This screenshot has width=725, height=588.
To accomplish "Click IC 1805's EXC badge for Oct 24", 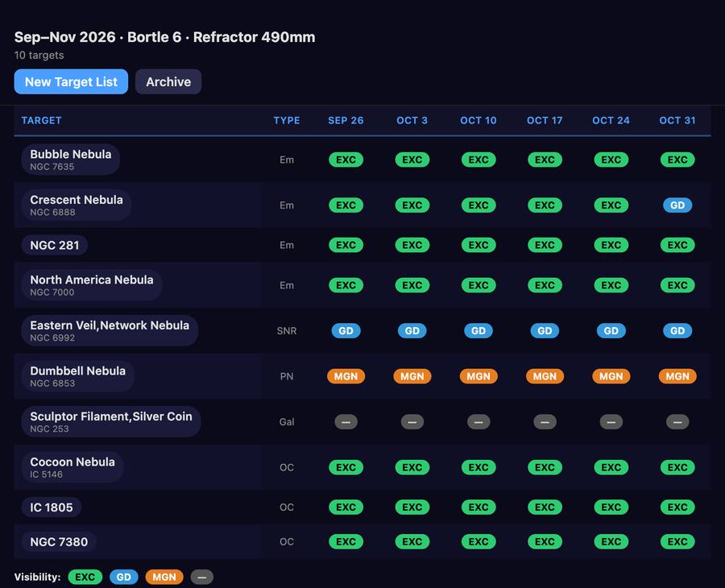I will [x=611, y=507].
